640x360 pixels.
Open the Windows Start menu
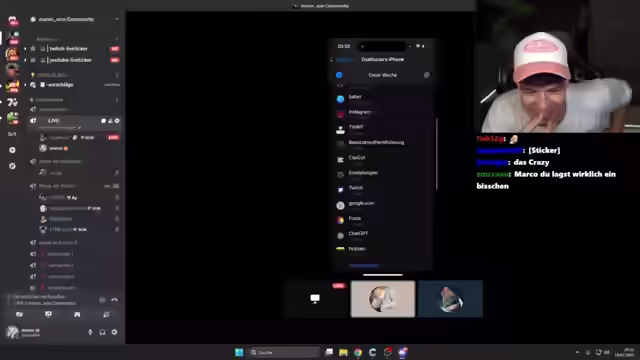tap(239, 352)
